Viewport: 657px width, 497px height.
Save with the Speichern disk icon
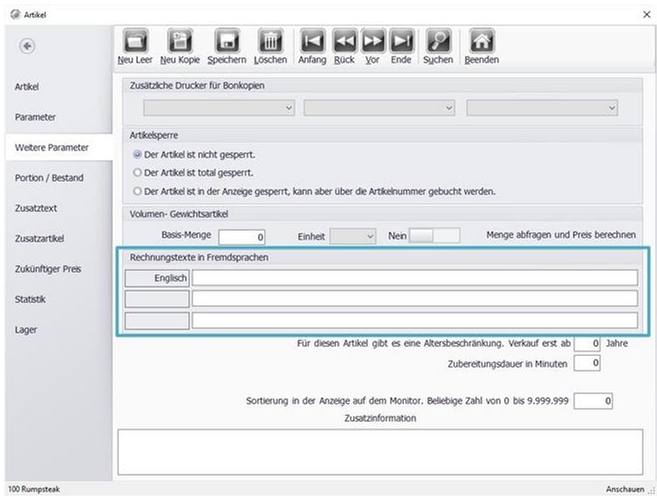coord(227,41)
